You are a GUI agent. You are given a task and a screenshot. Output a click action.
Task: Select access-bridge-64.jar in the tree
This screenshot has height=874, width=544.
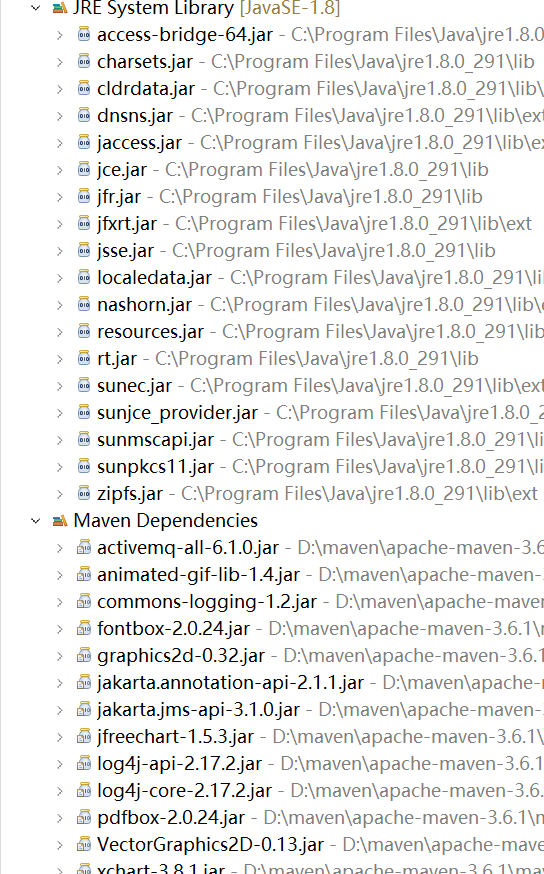185,35
